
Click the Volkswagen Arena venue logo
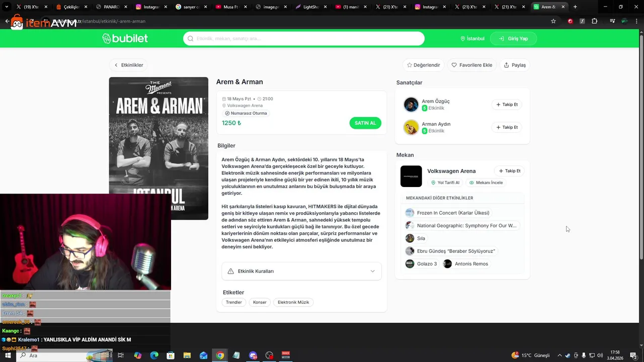[411, 176]
